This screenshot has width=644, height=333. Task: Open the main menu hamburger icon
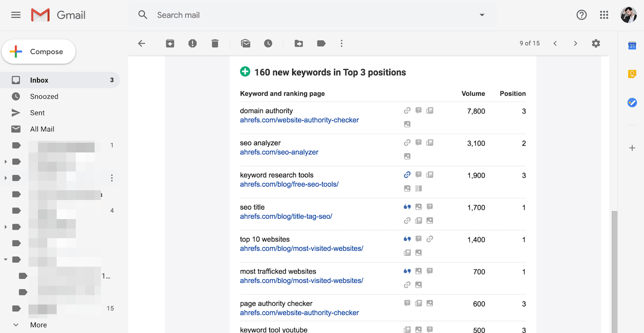point(16,15)
